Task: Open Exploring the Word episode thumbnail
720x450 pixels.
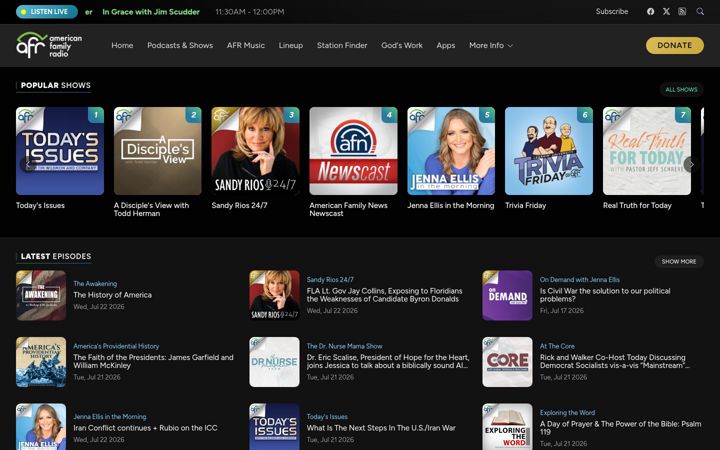Action: 507,427
